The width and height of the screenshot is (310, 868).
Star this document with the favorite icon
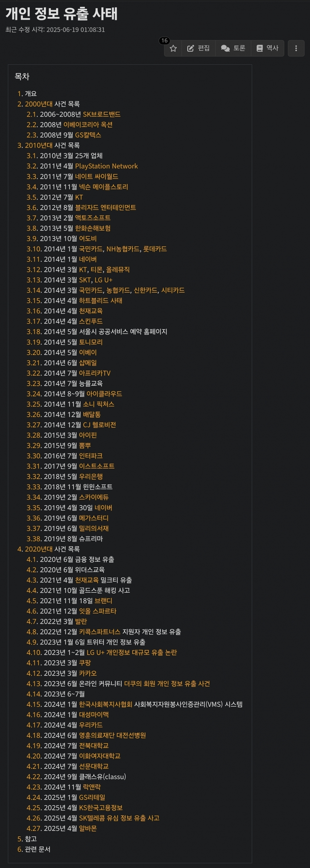click(x=173, y=48)
